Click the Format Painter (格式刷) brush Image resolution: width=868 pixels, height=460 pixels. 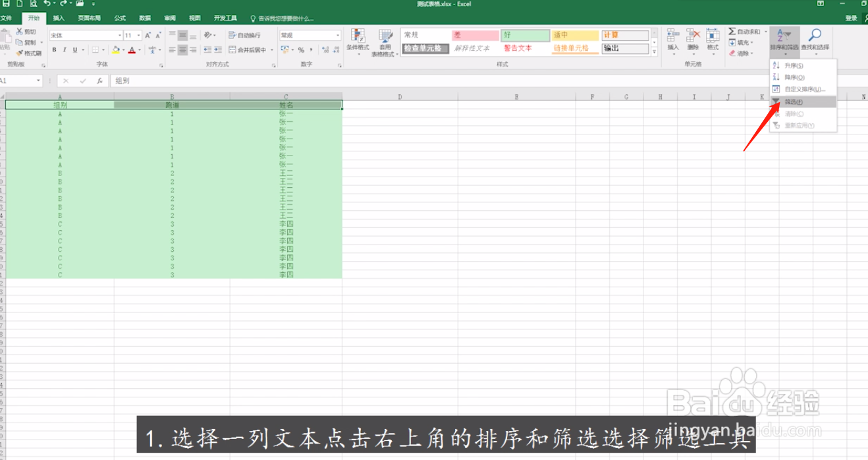[20, 53]
